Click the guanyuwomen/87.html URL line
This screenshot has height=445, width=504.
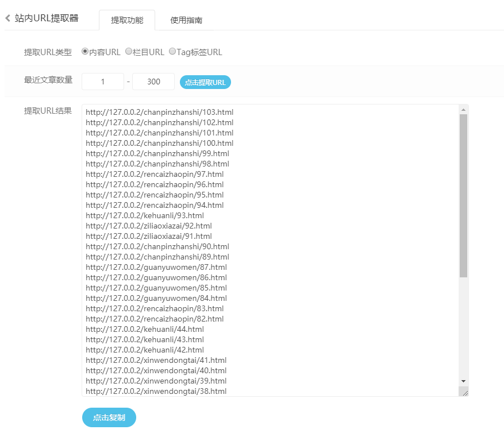[156, 267]
